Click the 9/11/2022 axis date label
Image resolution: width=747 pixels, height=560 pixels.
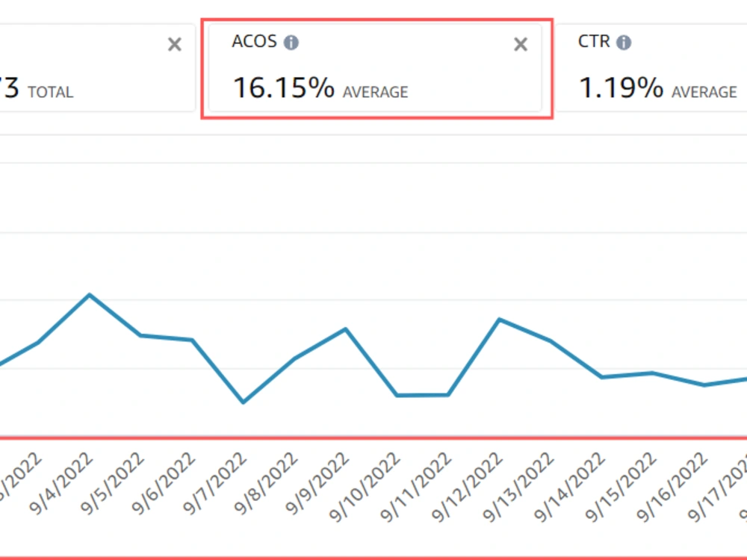pos(415,487)
